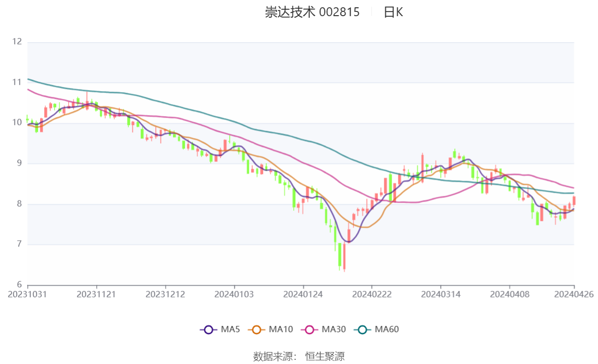Select the 20240426 end date label
Image resolution: width=598 pixels, height=364 pixels.
574,294
